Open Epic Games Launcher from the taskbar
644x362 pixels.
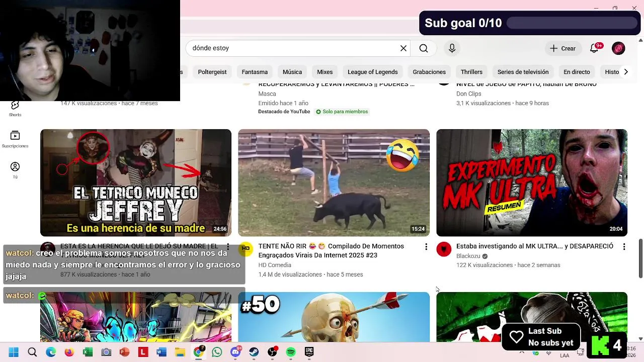309,352
